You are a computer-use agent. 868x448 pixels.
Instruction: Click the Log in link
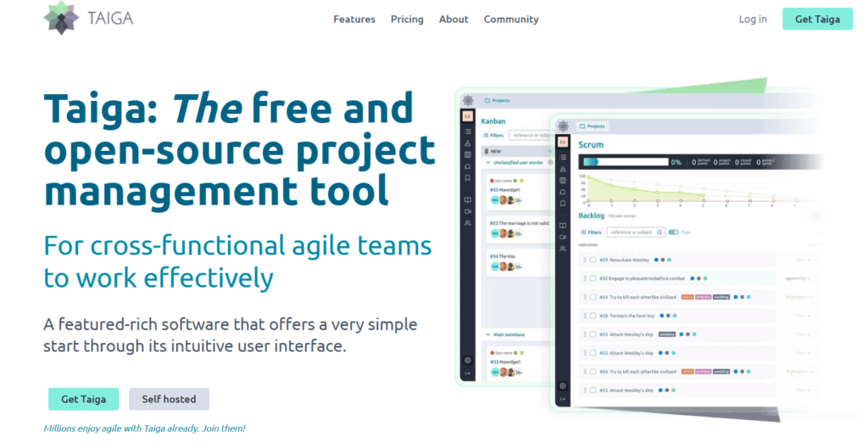(x=753, y=19)
